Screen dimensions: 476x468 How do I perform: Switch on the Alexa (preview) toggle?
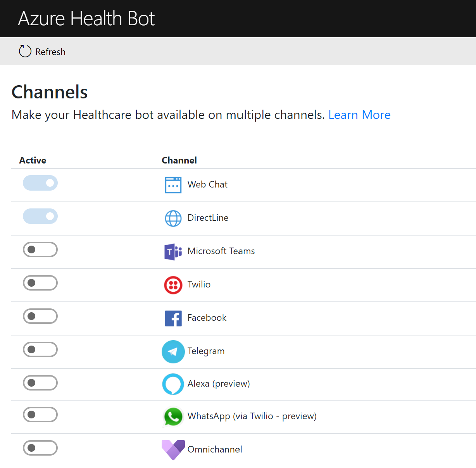coord(40,383)
